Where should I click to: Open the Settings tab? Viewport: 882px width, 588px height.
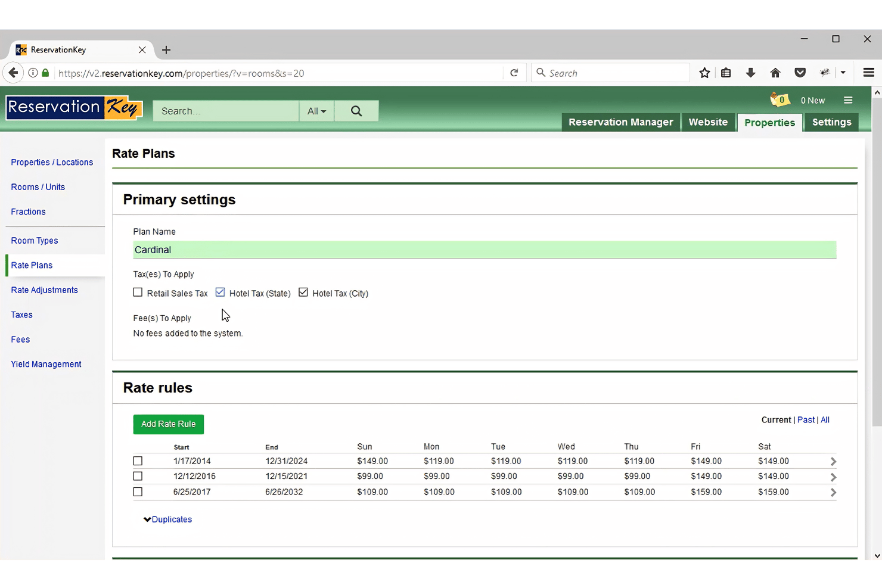(x=831, y=122)
